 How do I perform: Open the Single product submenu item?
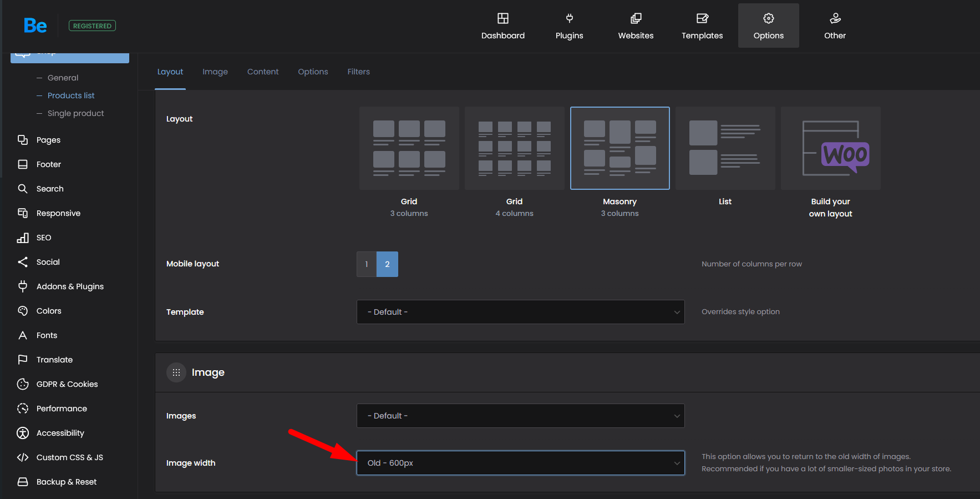click(x=75, y=113)
